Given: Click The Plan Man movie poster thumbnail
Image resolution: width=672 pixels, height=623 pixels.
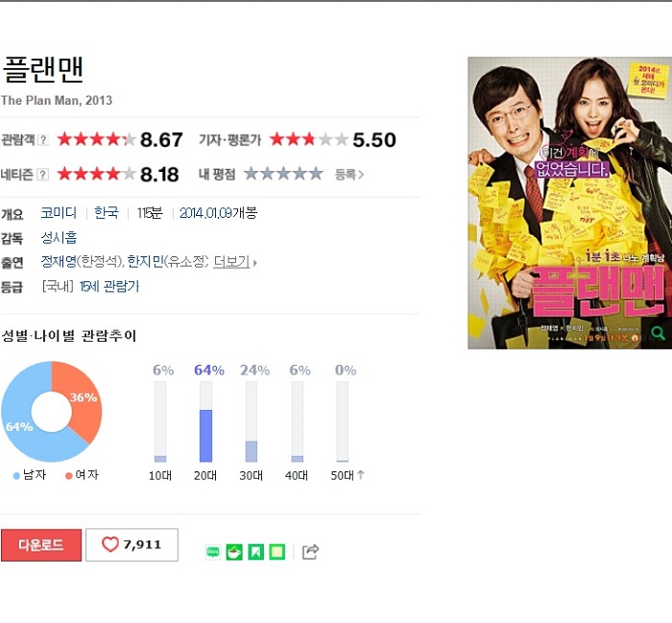Looking at the screenshot, I should tap(569, 203).
